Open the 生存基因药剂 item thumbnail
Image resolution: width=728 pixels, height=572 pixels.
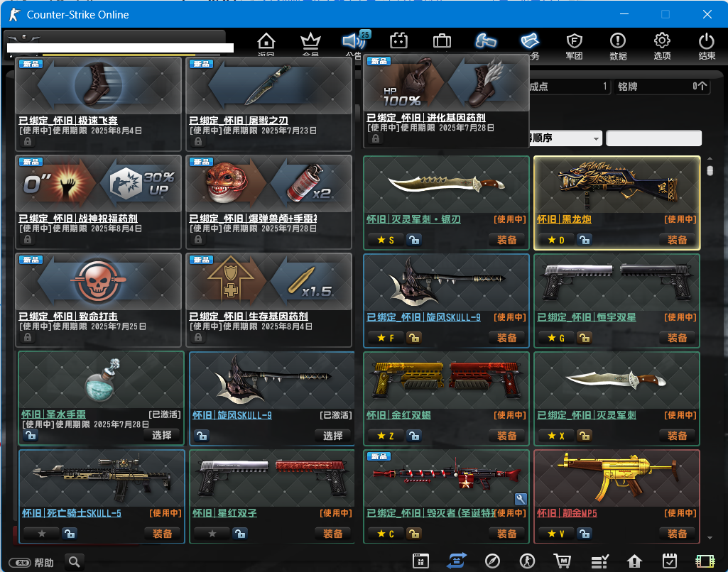point(268,282)
